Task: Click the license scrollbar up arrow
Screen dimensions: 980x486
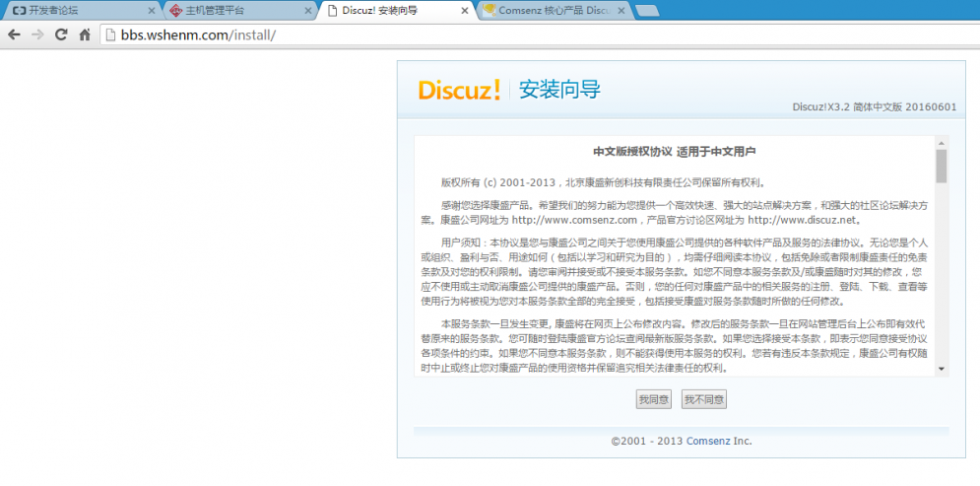Action: coord(942,142)
